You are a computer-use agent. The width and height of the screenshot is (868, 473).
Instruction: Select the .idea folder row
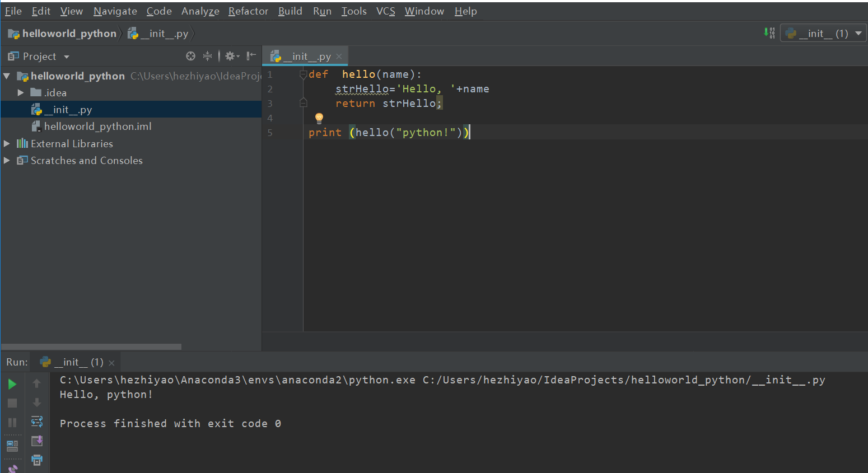point(131,92)
